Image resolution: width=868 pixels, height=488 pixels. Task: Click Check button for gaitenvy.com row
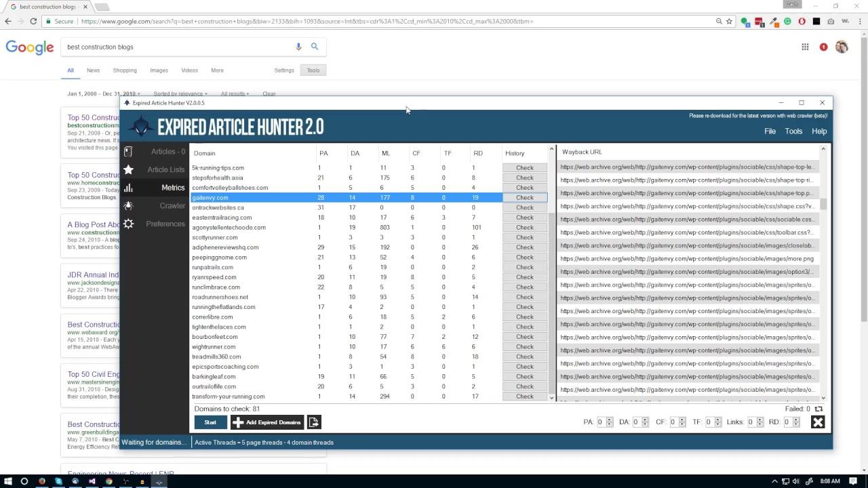[x=524, y=198]
